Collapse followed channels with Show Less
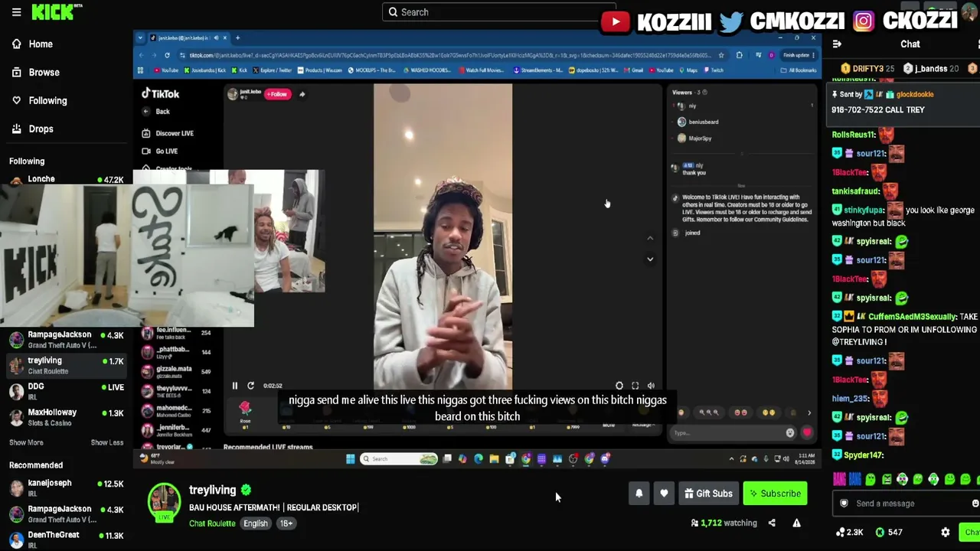980x551 pixels. coord(107,442)
